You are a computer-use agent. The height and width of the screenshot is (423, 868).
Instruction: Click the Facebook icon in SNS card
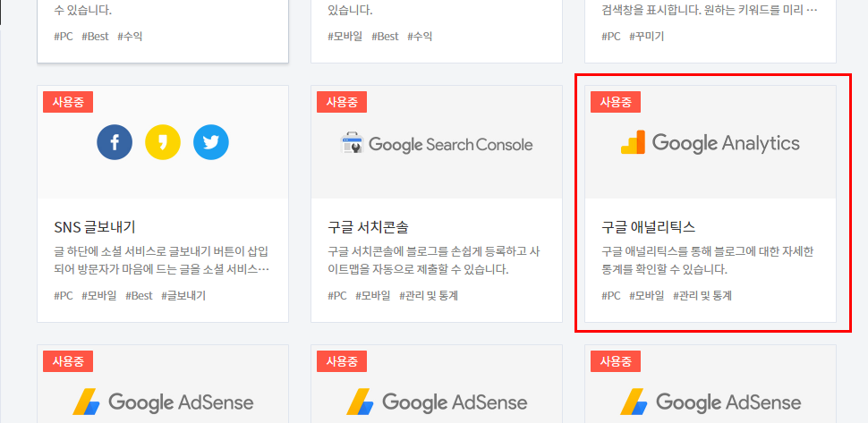(115, 143)
